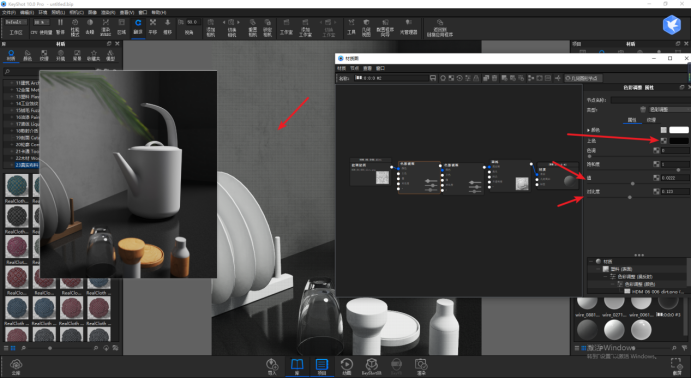Pause the real-time render
This screenshot has width=692, height=378.
pos(60,26)
